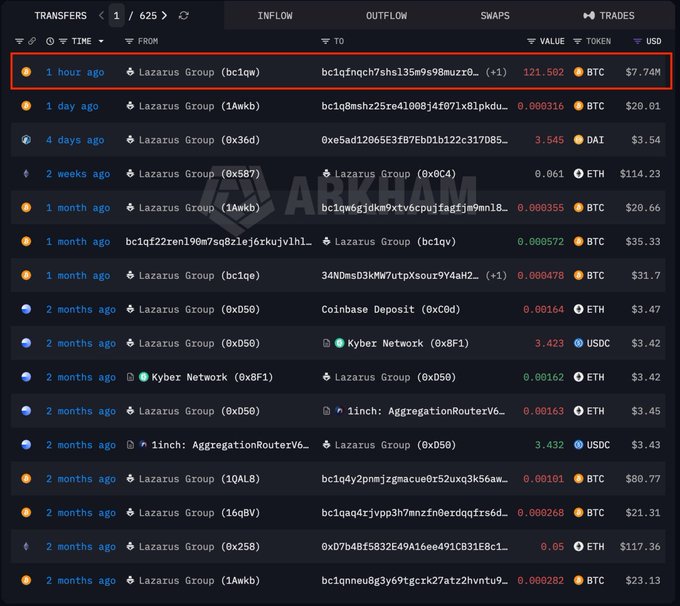Open the TIME column filter
The height and width of the screenshot is (606, 680).
tap(63, 41)
